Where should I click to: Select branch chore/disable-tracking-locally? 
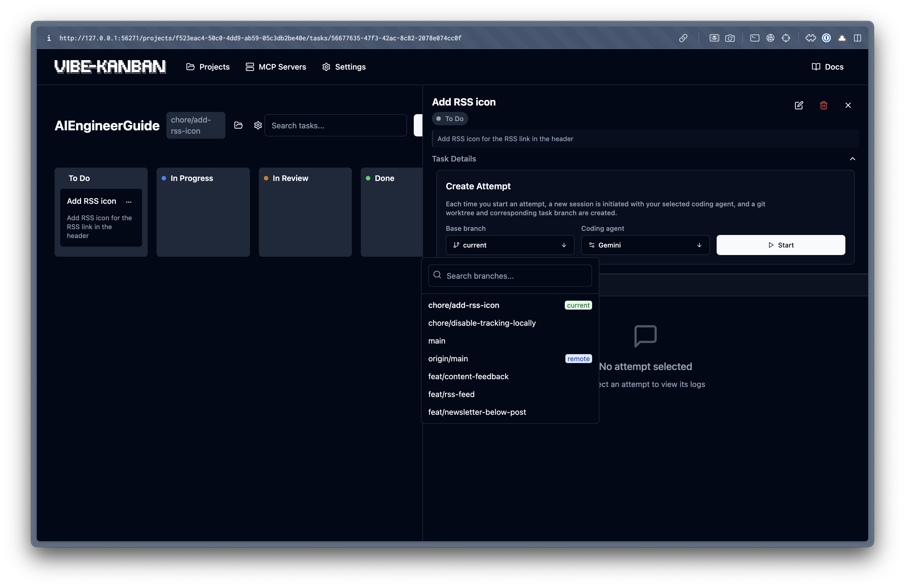click(510, 323)
